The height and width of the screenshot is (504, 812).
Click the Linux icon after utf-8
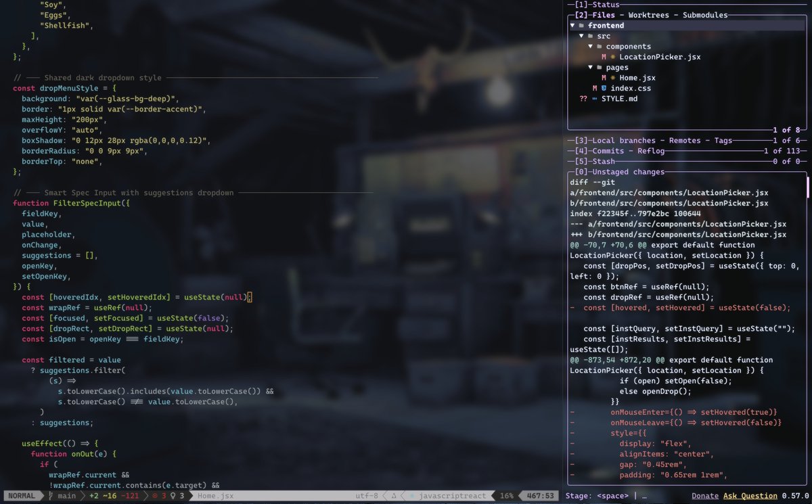pos(393,496)
